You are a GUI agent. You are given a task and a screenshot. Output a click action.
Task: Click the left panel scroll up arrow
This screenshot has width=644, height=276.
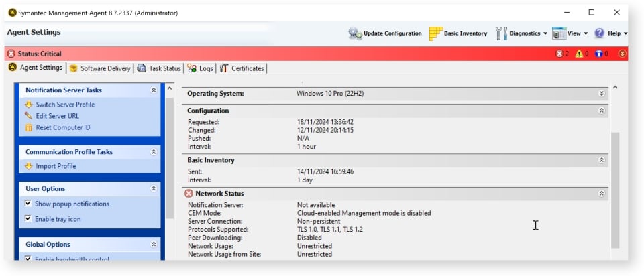coord(170,88)
